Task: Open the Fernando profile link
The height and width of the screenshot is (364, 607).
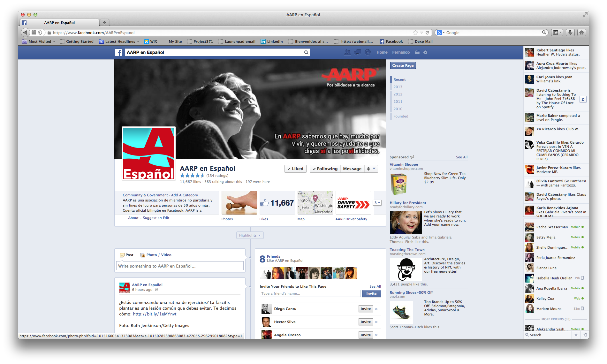Action: (401, 52)
